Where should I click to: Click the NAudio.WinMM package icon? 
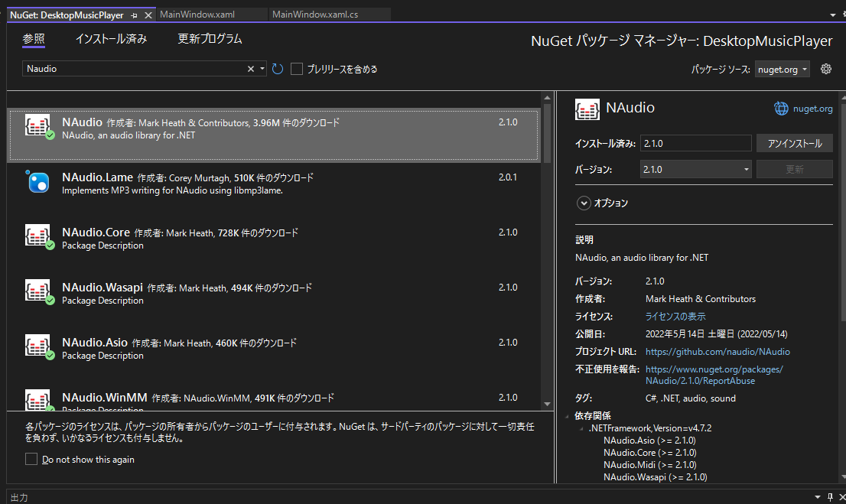tap(37, 400)
